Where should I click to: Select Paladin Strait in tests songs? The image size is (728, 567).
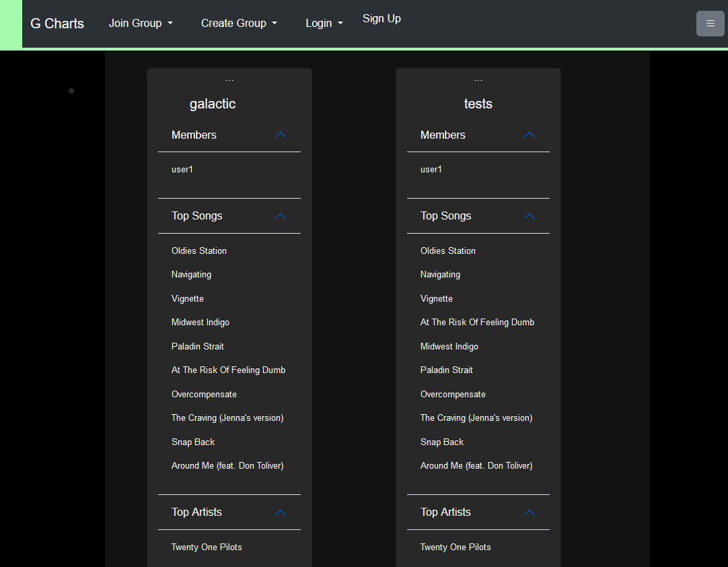coord(447,370)
